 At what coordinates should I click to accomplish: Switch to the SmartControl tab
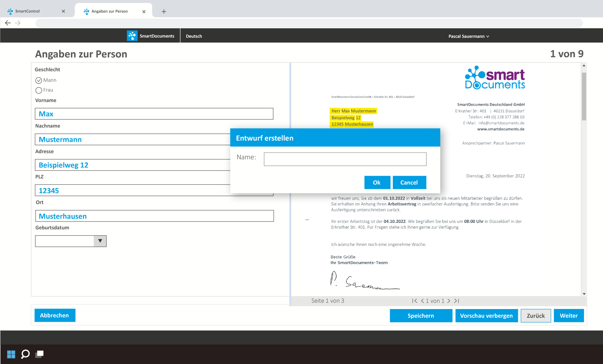pos(27,11)
